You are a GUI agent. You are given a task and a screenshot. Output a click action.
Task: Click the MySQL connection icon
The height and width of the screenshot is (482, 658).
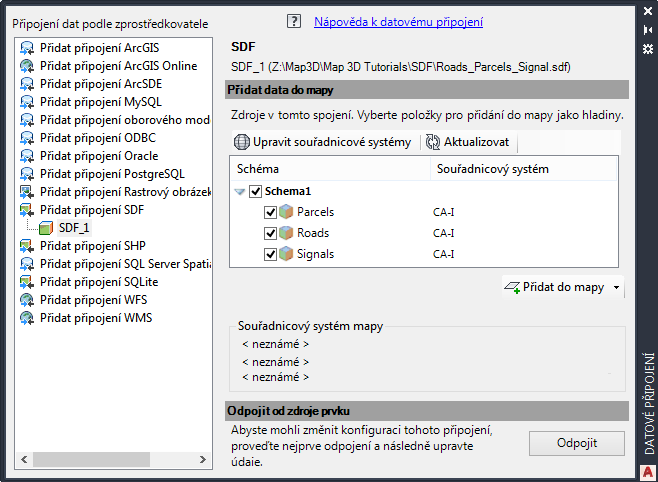[27, 102]
